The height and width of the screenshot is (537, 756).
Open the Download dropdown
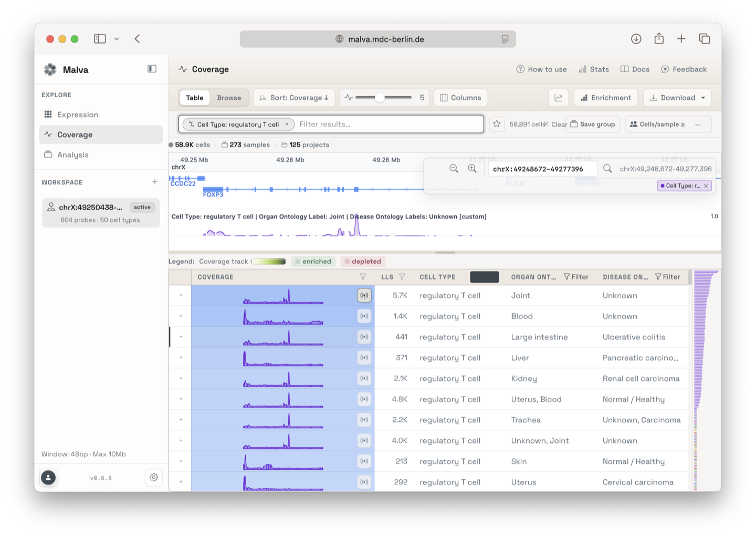tap(677, 98)
